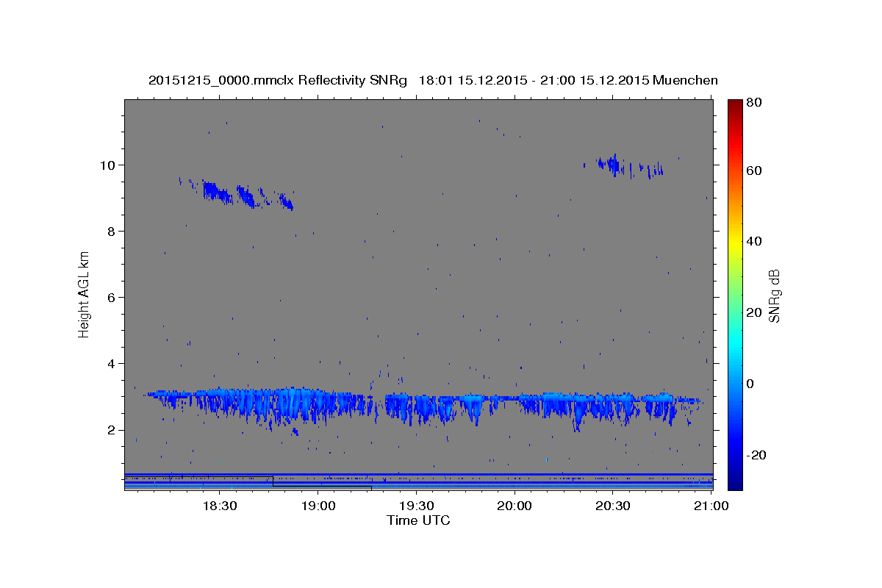
Task: Click the high cloud echo near 10 km
Action: tap(625, 166)
